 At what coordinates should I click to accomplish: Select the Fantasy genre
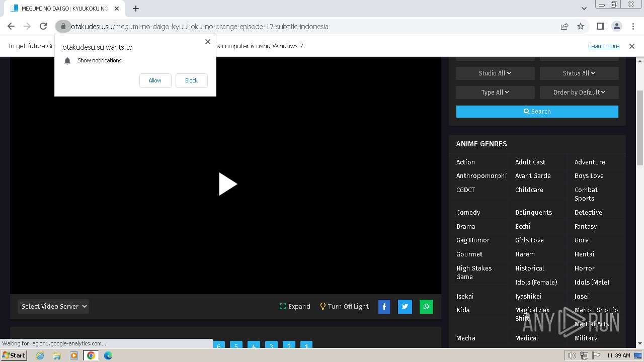tap(586, 226)
